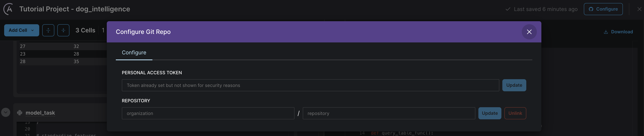Click the organization input field
The image size is (644, 136).
(208, 113)
